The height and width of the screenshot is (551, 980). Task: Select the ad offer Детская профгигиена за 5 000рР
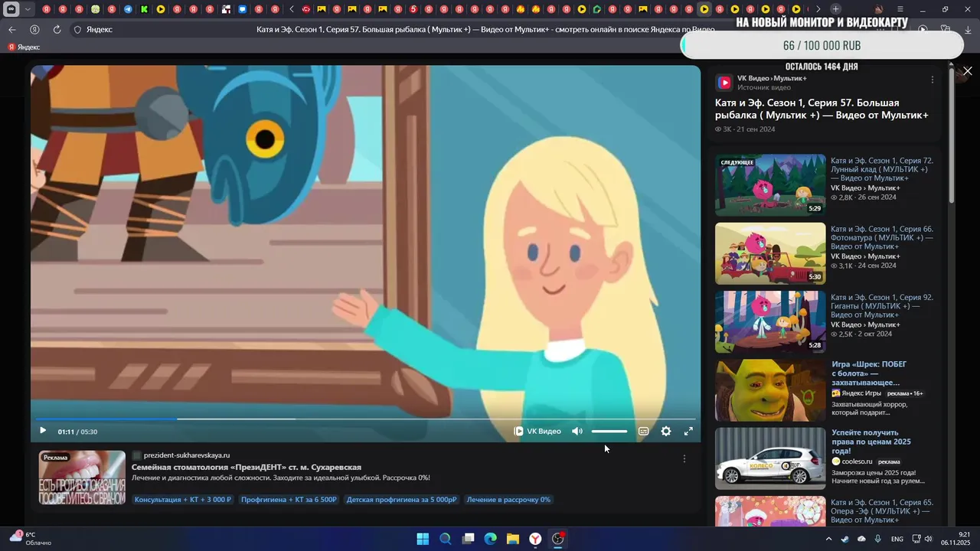[401, 500]
